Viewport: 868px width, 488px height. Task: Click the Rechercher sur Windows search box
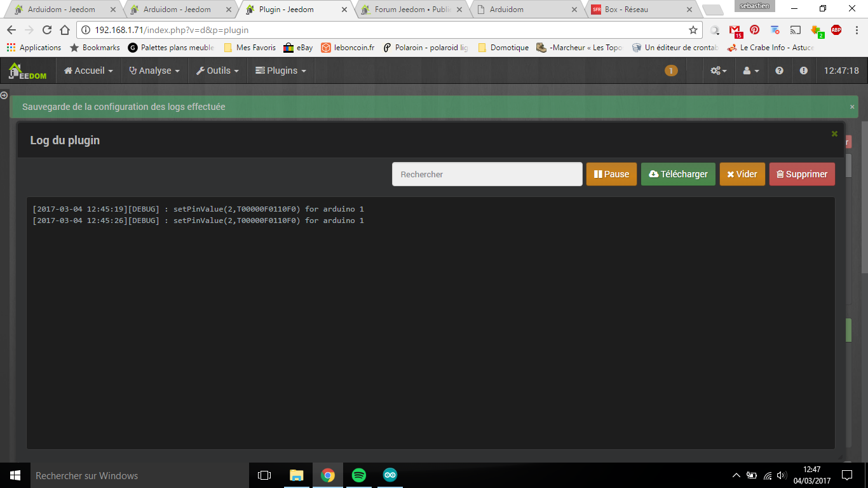[x=140, y=475]
